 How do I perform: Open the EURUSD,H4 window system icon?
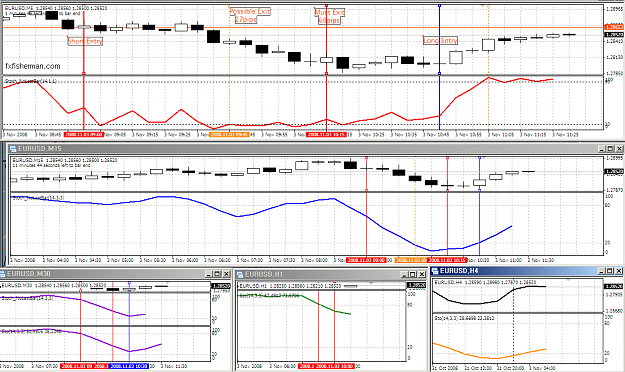tap(435, 271)
